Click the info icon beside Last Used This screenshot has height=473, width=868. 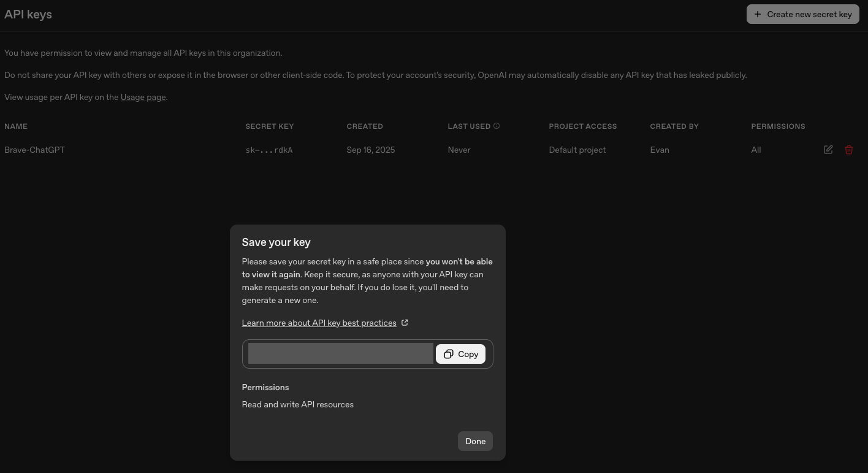(497, 126)
